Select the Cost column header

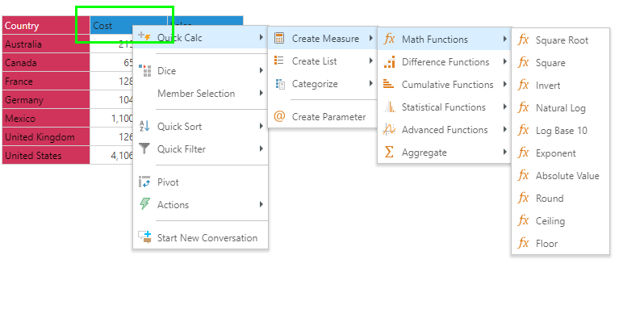pos(128,26)
